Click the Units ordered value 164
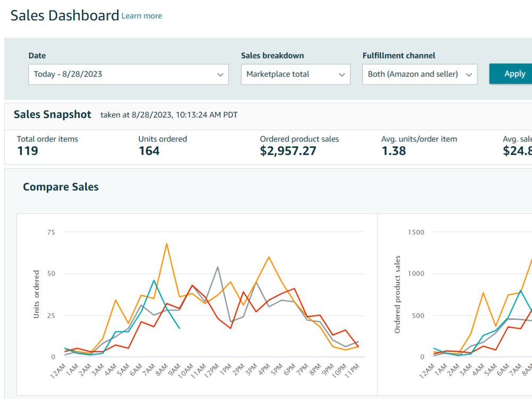Screen dimensions: 532x399 [x=149, y=151]
